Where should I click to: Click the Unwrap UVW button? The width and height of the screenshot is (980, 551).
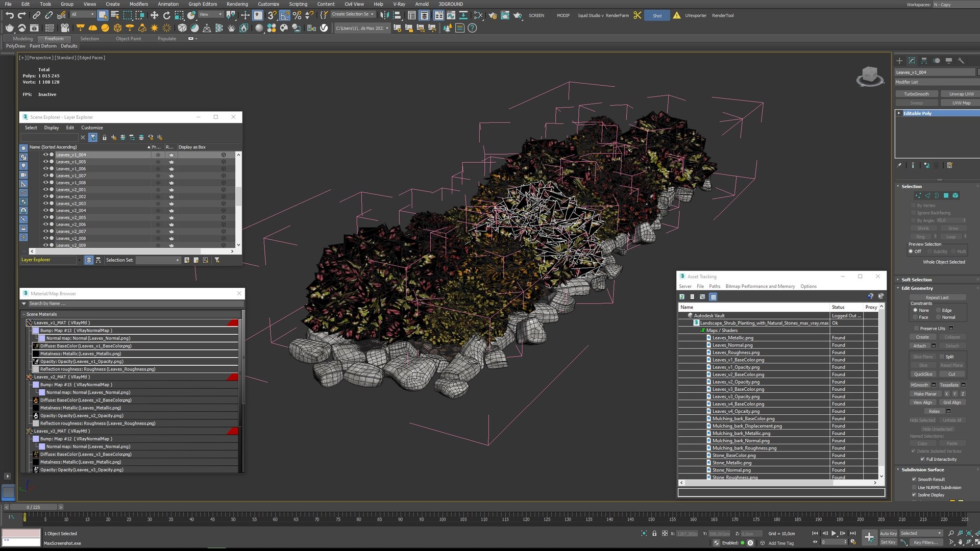(961, 94)
